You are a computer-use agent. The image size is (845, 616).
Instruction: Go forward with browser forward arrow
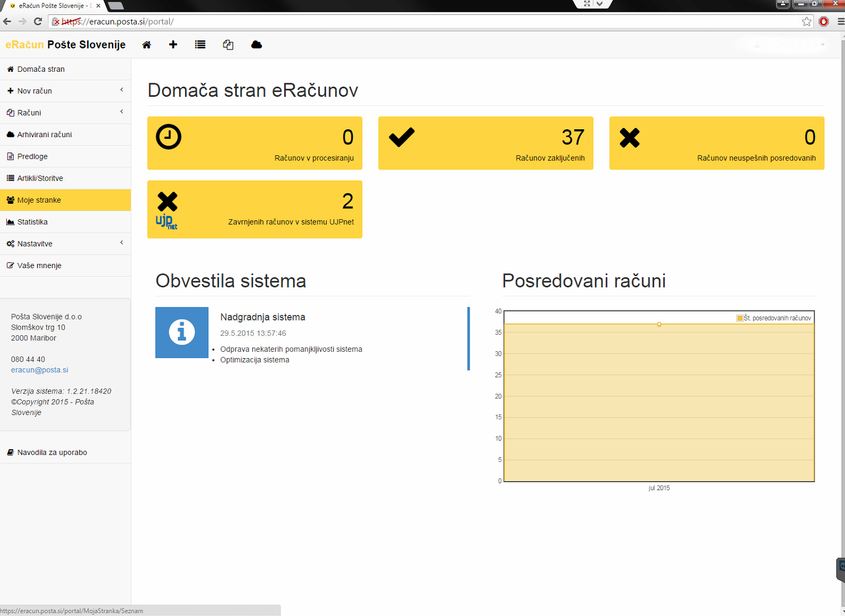(x=22, y=22)
